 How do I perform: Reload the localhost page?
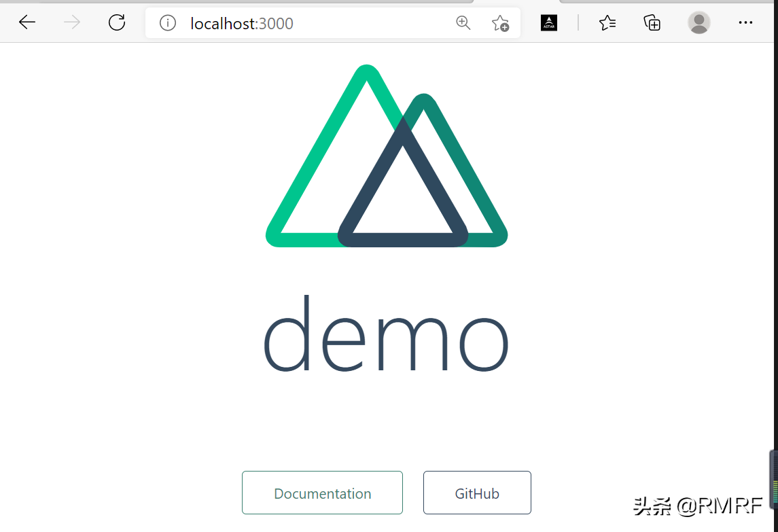(x=117, y=22)
